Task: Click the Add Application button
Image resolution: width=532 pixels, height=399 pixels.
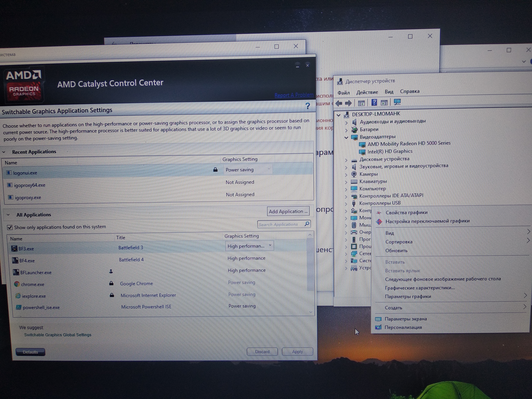Action: (x=288, y=211)
